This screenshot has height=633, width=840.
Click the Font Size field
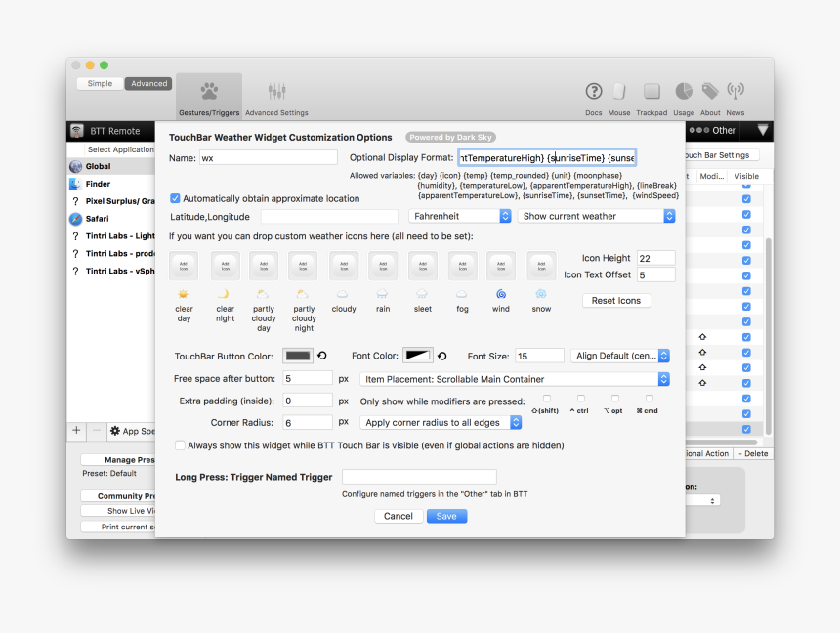[x=539, y=356]
